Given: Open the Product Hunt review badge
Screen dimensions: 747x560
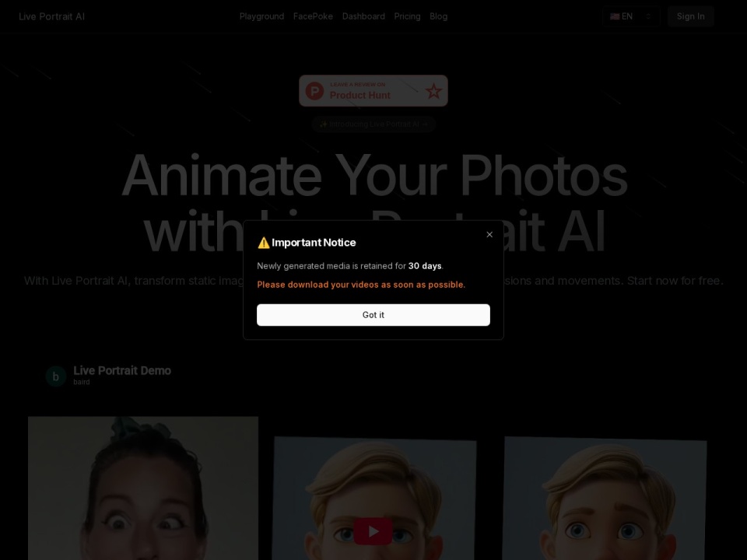Looking at the screenshot, I should coord(373,90).
